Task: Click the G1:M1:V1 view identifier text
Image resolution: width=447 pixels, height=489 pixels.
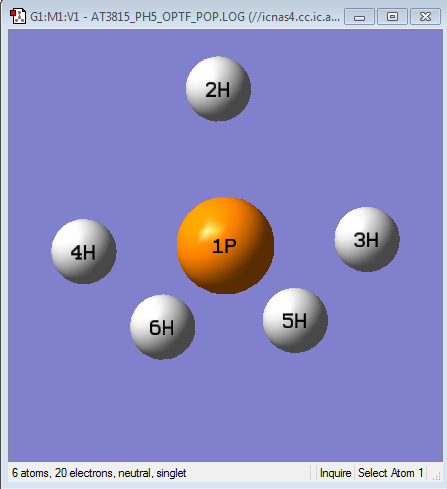Action: tap(55, 16)
